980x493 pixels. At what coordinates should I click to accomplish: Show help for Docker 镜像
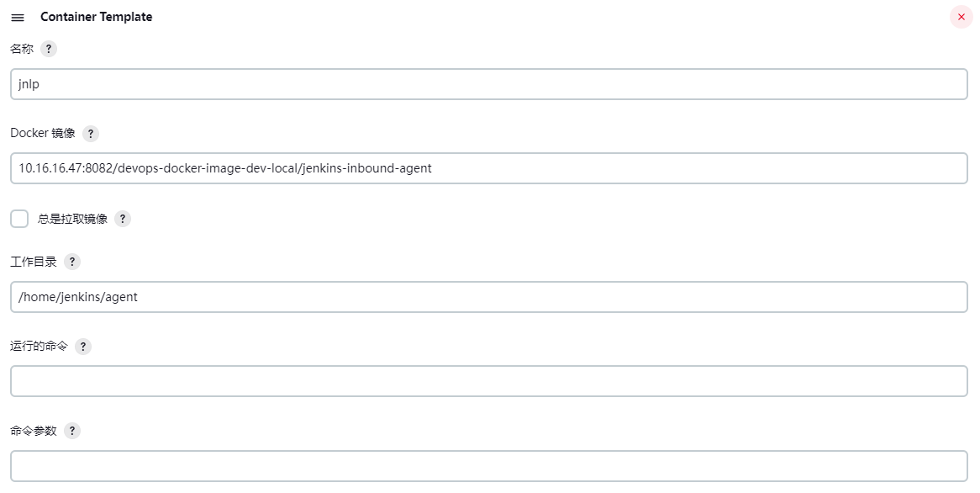91,134
